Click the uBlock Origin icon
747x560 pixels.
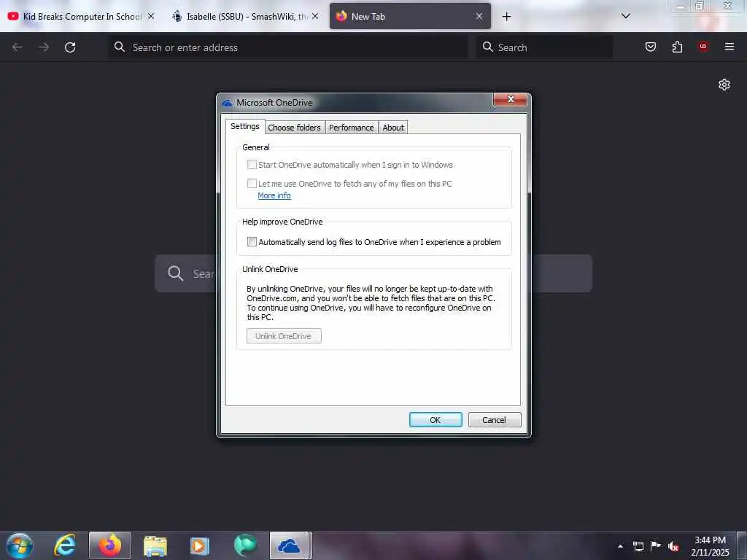coord(703,47)
